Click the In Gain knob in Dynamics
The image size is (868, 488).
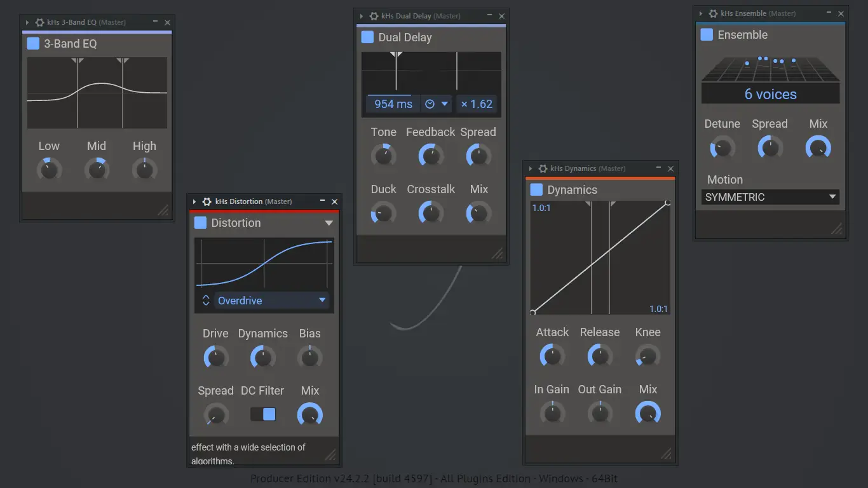point(552,413)
